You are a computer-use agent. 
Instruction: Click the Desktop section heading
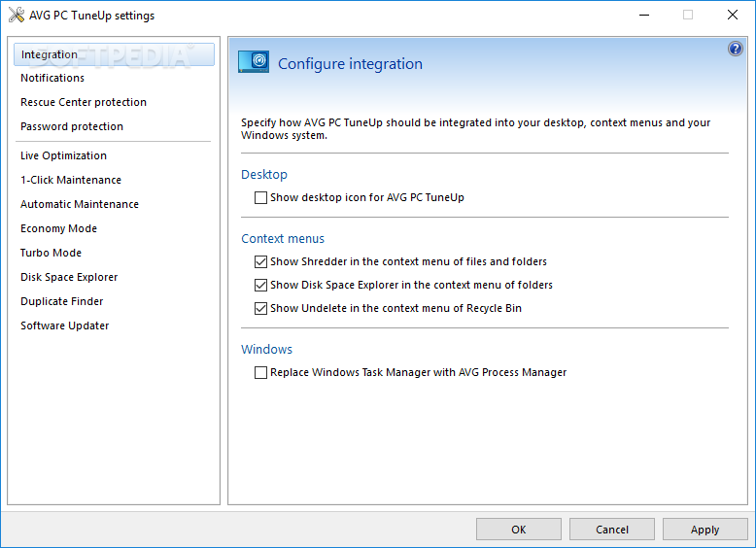(264, 175)
